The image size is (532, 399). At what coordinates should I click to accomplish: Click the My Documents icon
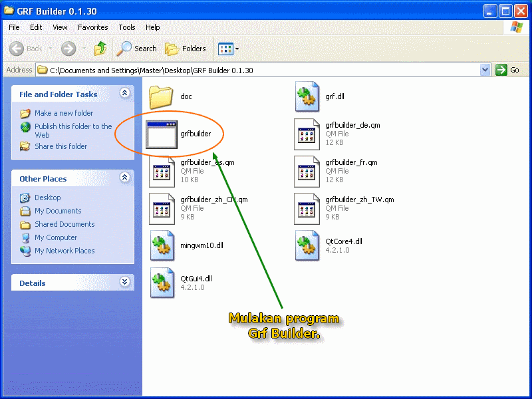25,211
